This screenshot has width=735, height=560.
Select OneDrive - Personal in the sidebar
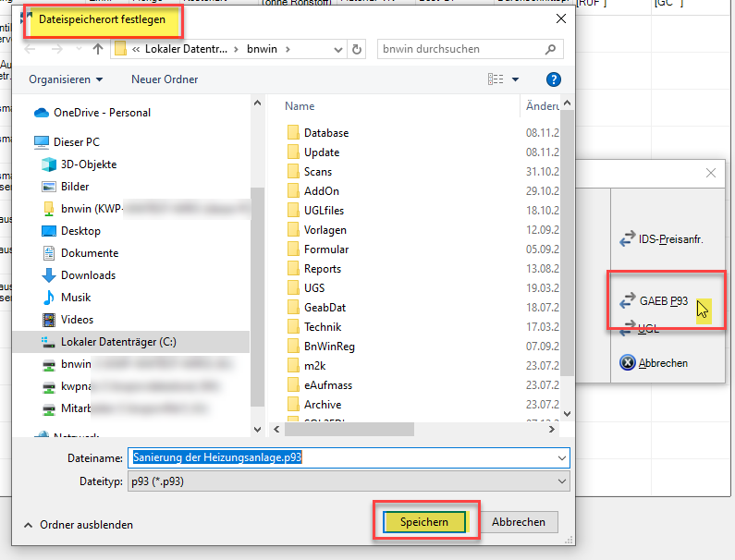(x=102, y=113)
